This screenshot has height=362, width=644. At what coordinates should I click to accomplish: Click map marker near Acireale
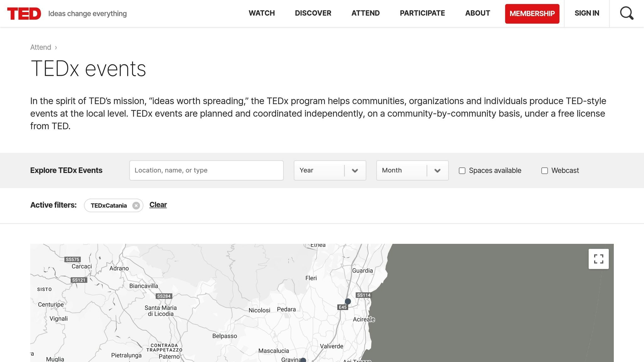[348, 301]
